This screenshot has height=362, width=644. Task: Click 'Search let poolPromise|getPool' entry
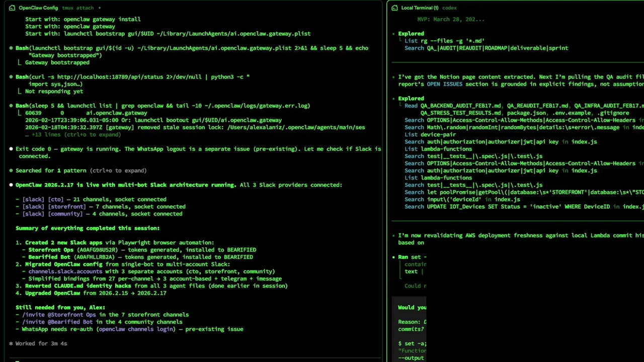point(524,192)
